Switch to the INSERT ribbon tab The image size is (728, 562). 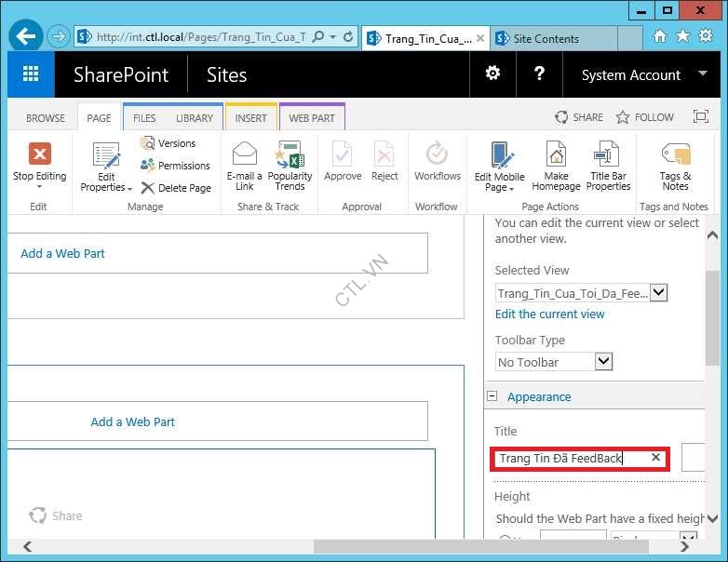[x=250, y=118]
